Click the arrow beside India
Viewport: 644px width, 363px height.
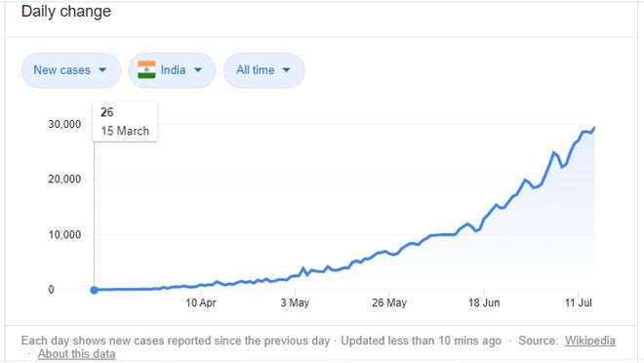(198, 70)
